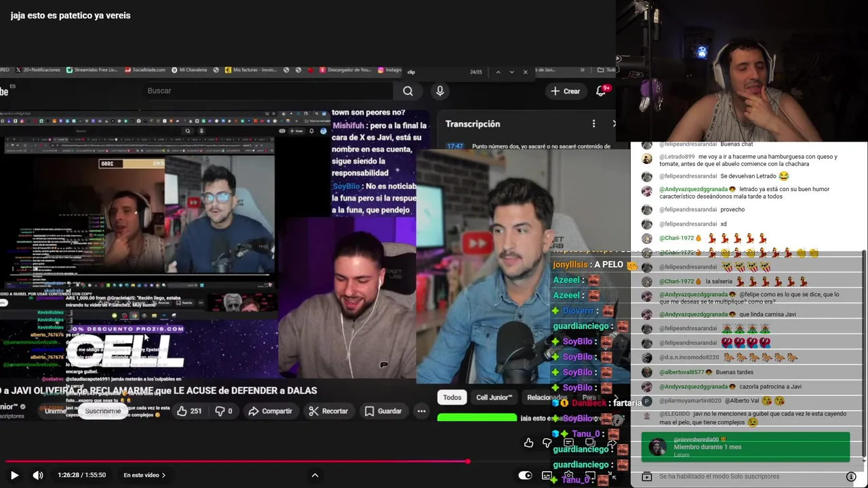Click the Dioverrr overlay chat line
Screen dimensions: 868x488
tap(583, 311)
